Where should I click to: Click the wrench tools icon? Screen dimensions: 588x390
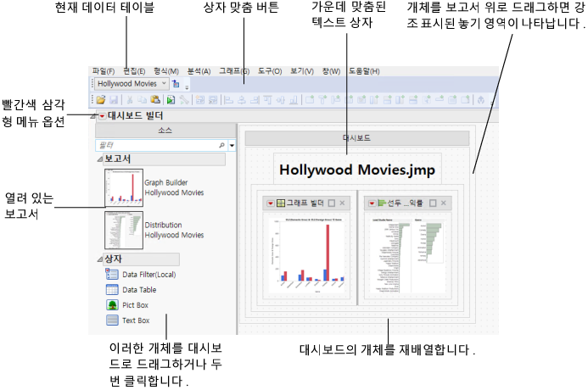184,100
